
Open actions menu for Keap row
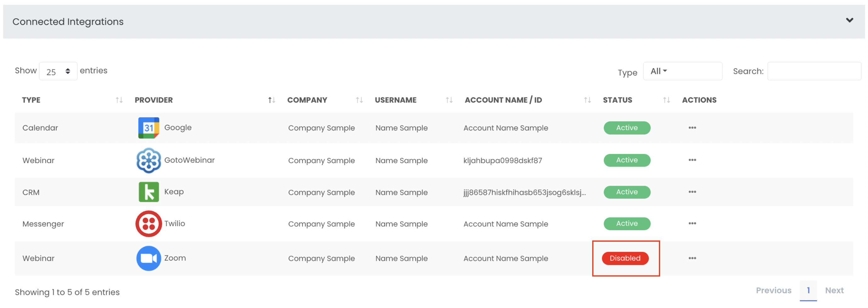tap(692, 192)
